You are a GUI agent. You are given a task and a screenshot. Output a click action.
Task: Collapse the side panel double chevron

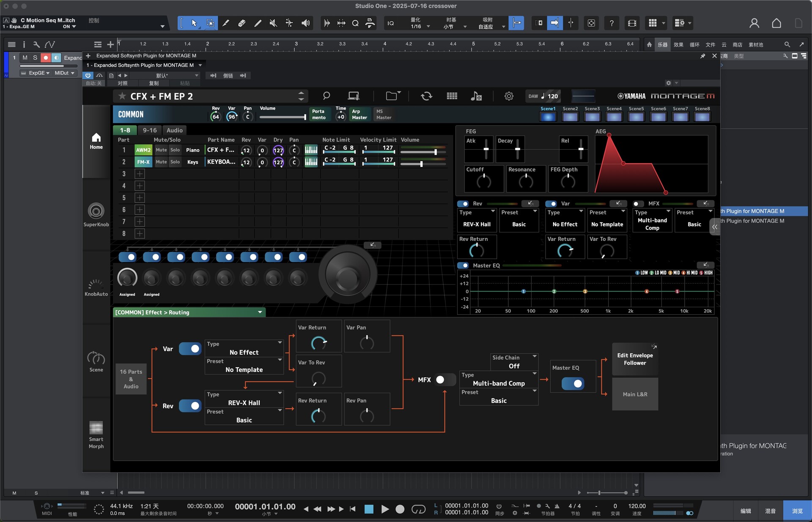(x=715, y=227)
